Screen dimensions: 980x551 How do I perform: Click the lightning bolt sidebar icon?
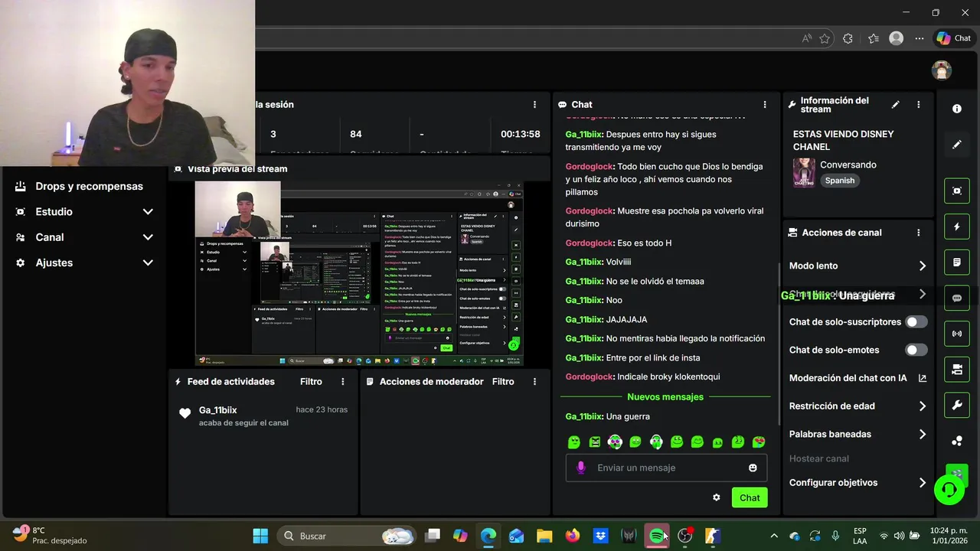tap(957, 227)
